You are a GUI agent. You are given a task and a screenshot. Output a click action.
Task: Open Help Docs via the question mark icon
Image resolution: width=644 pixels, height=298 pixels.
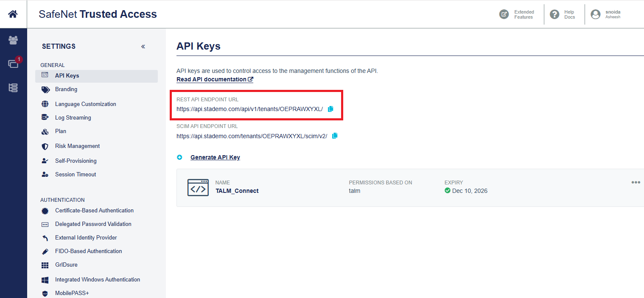pyautogui.click(x=554, y=14)
